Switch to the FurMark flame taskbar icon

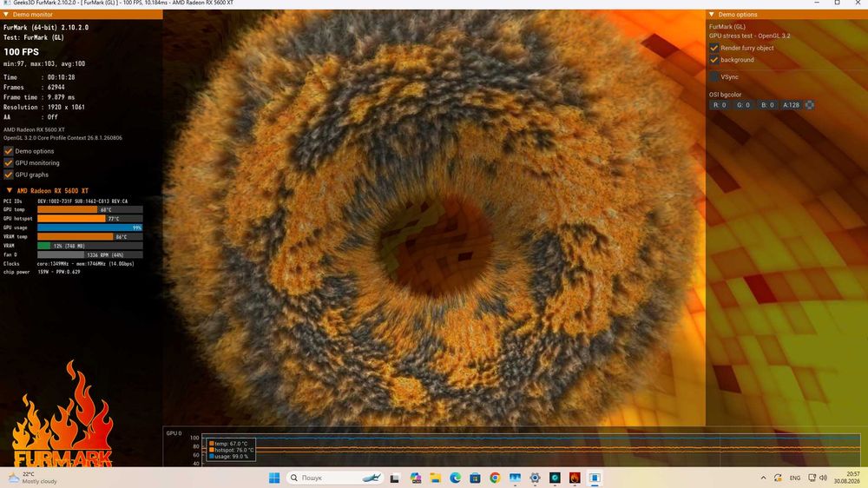[x=575, y=478]
